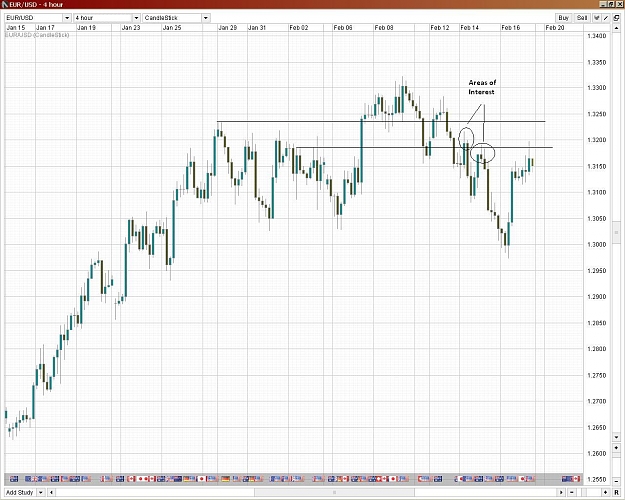Click the 'Feb 16' date label
The height and width of the screenshot is (500, 625).
point(511,28)
